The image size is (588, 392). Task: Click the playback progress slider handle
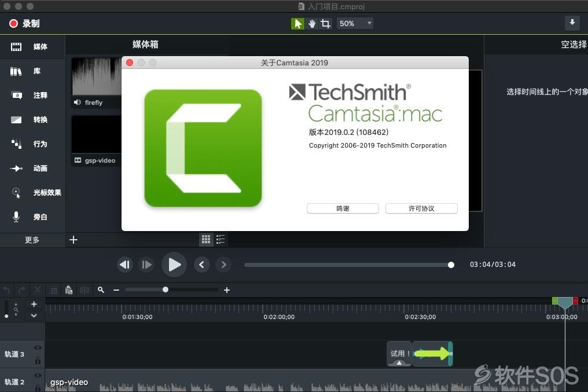tap(451, 265)
